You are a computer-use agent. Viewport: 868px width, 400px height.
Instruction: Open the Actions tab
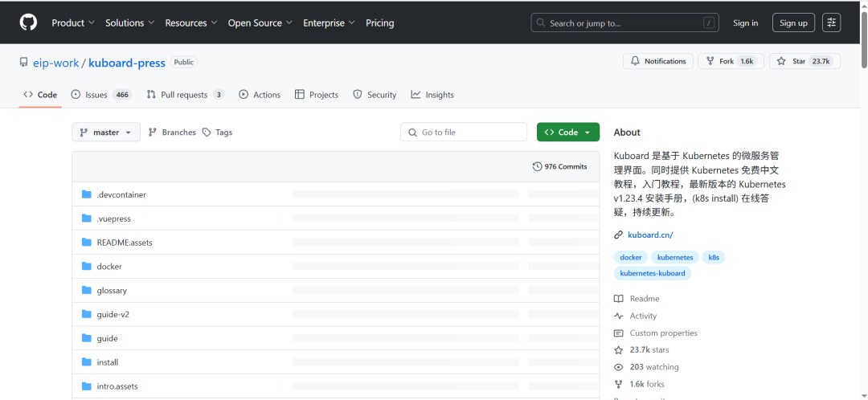(260, 95)
